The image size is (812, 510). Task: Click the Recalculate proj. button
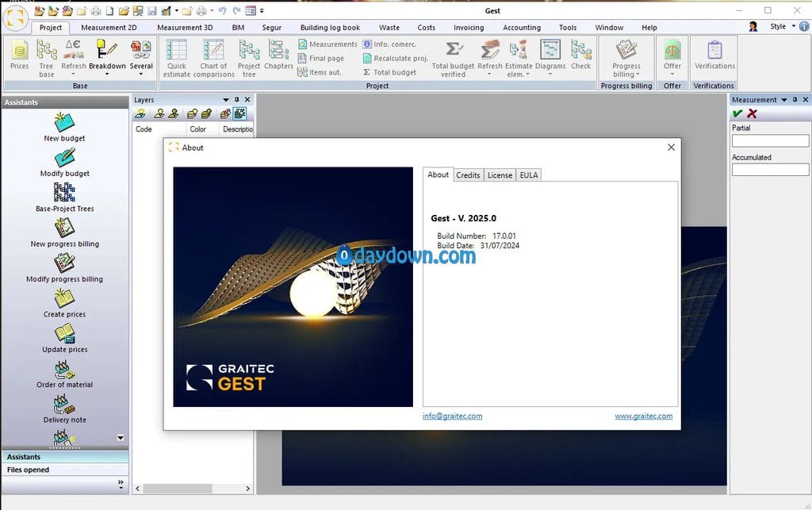point(395,59)
